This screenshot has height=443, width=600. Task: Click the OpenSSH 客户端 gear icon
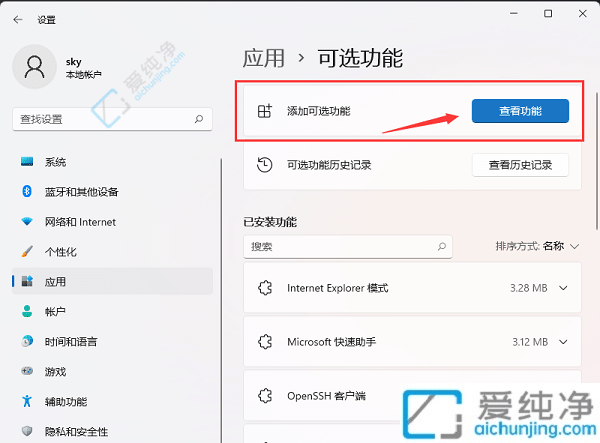[x=265, y=396]
